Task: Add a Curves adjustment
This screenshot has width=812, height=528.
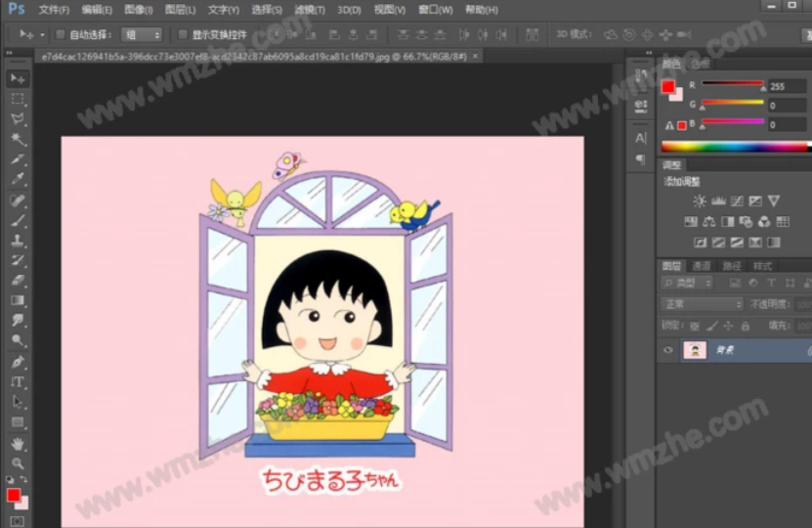Action: (737, 201)
